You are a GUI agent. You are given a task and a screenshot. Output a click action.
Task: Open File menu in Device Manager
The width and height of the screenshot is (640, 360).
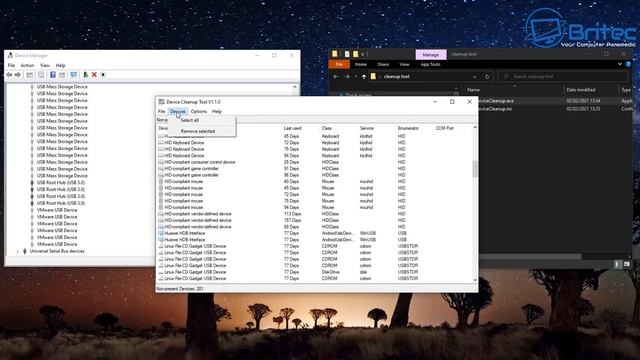11,65
